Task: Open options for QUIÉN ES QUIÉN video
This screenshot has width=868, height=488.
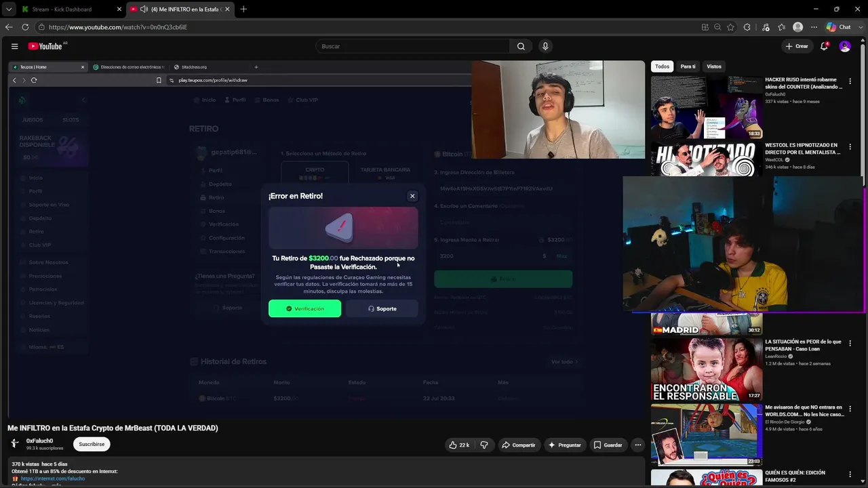Action: click(850, 473)
